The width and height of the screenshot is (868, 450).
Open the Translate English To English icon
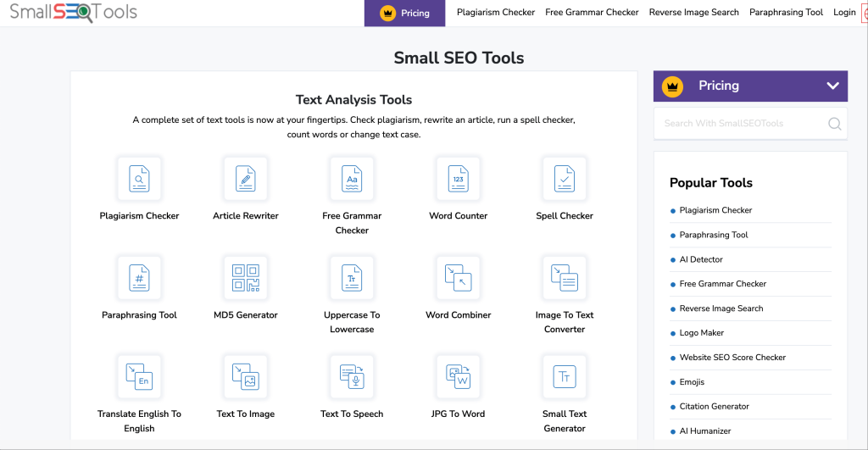click(x=139, y=377)
